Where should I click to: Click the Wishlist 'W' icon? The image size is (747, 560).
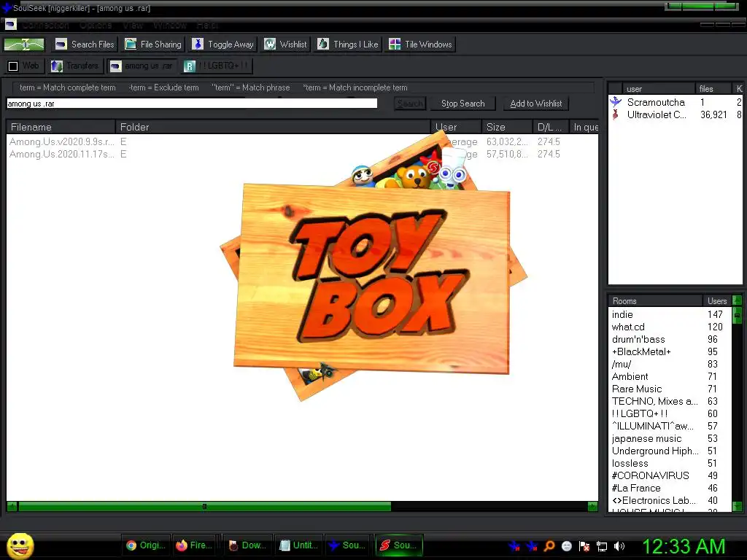pyautogui.click(x=270, y=44)
